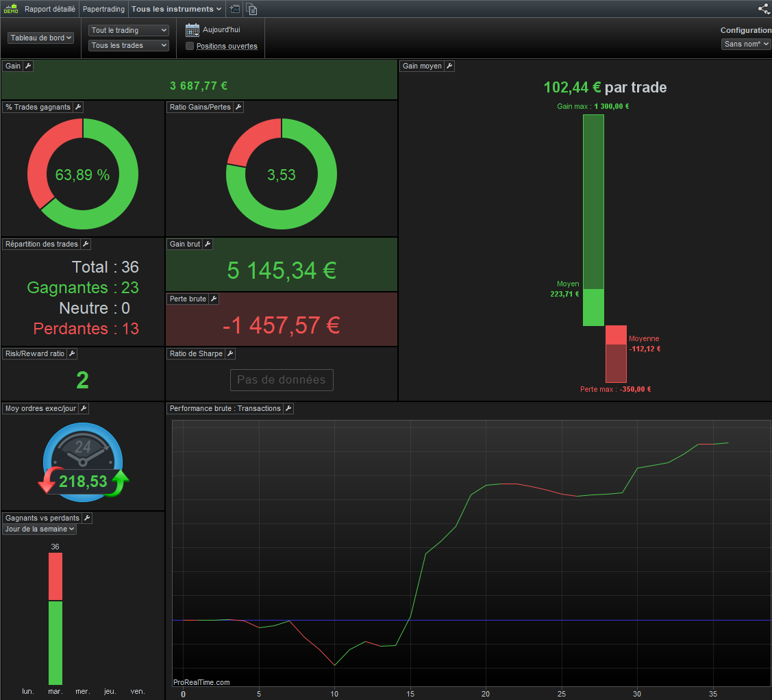The width and height of the screenshot is (772, 700).
Task: Click the Gain moyen widget label
Action: (422, 66)
